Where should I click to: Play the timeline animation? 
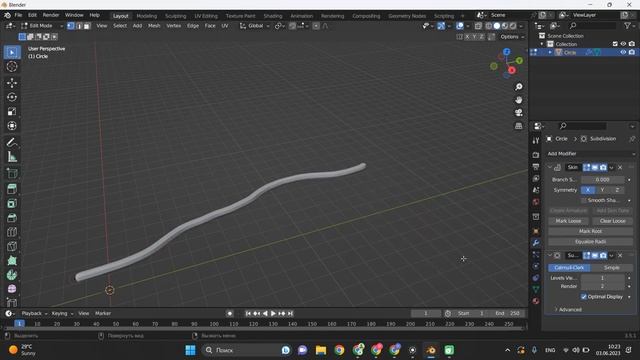tap(273, 313)
